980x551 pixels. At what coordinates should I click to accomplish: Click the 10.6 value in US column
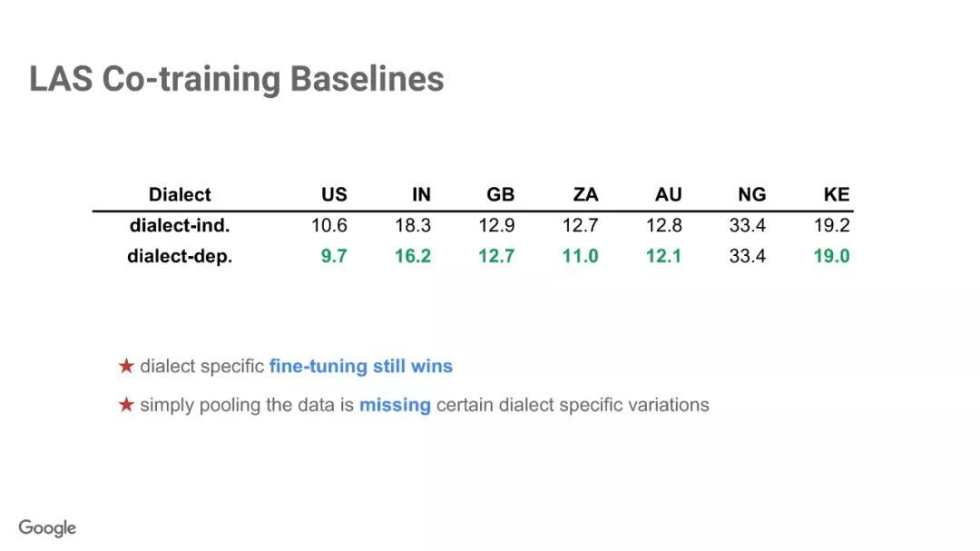coord(329,225)
